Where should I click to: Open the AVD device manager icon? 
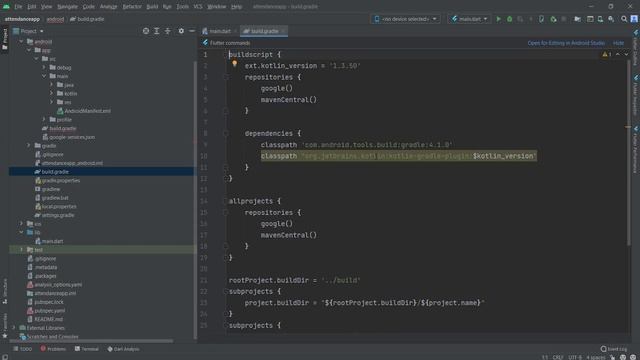click(600, 19)
